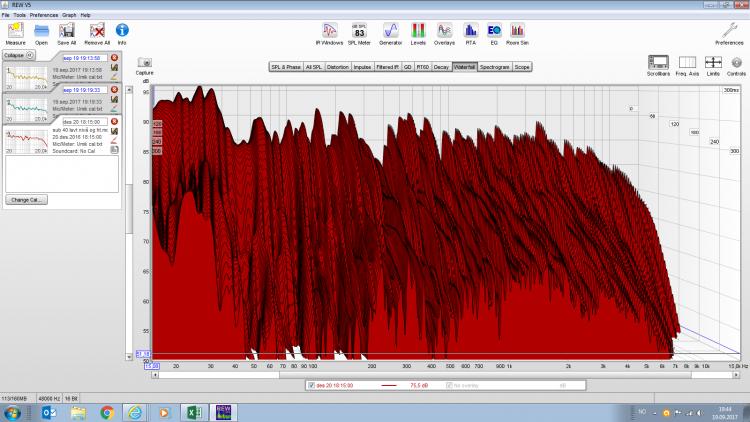Toggle the Scrollbars display option
Viewport: 750px width, 422px height.
658,63
